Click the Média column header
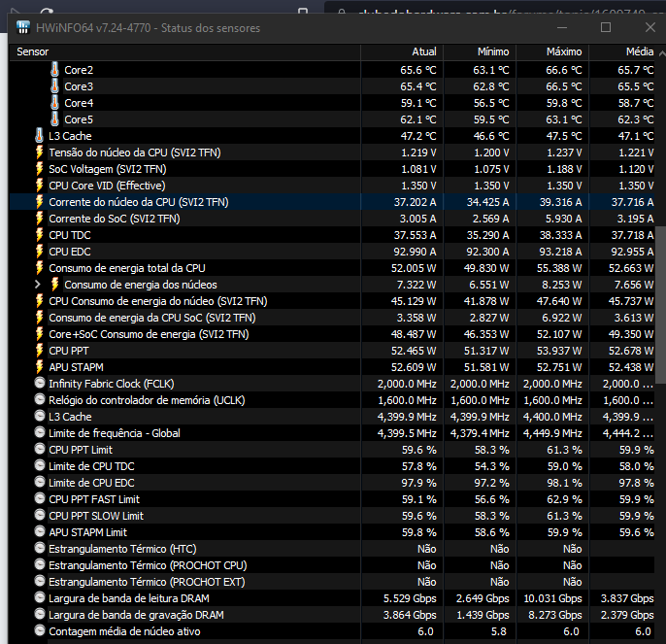The width and height of the screenshot is (666, 644). 623,51
